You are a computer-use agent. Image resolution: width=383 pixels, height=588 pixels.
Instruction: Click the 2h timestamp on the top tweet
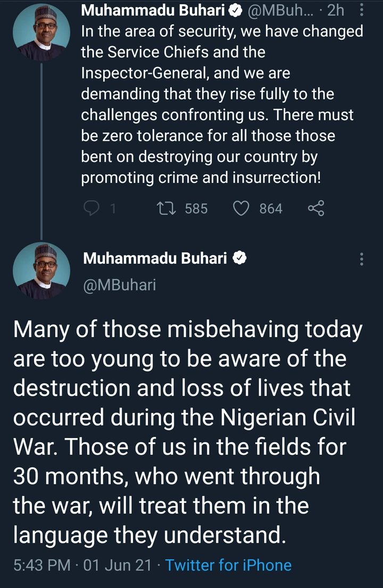[x=335, y=11]
